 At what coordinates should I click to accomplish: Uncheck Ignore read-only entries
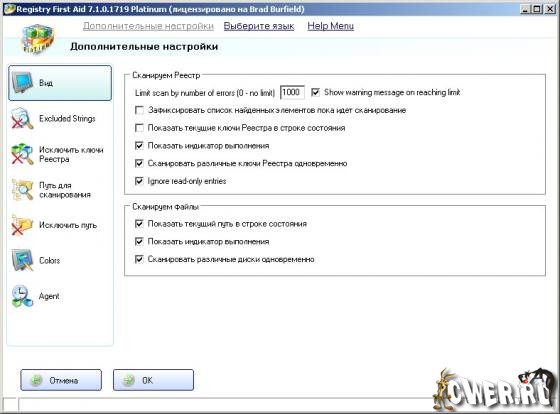point(139,181)
